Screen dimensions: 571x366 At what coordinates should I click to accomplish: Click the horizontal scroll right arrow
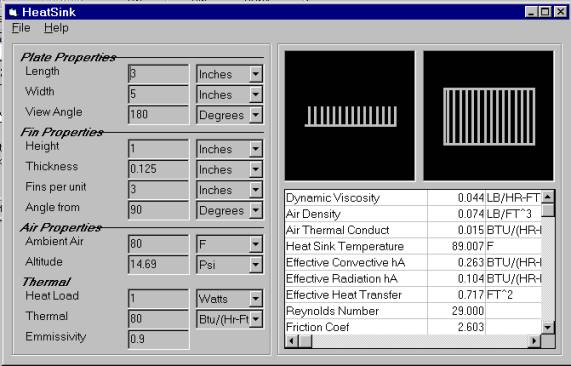[x=534, y=341]
